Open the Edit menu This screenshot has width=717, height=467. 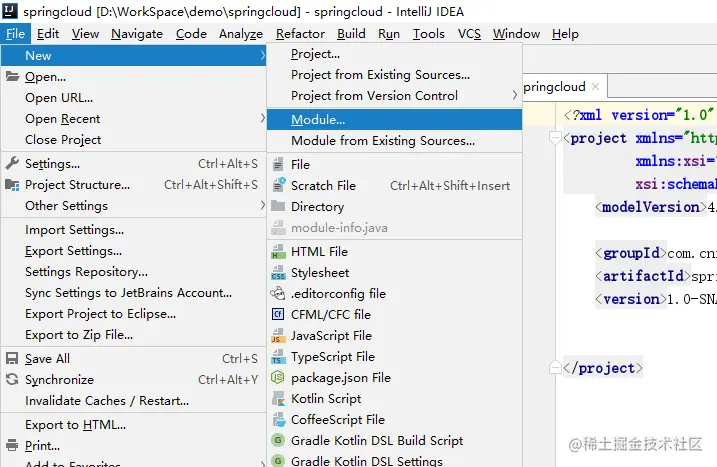[x=48, y=34]
